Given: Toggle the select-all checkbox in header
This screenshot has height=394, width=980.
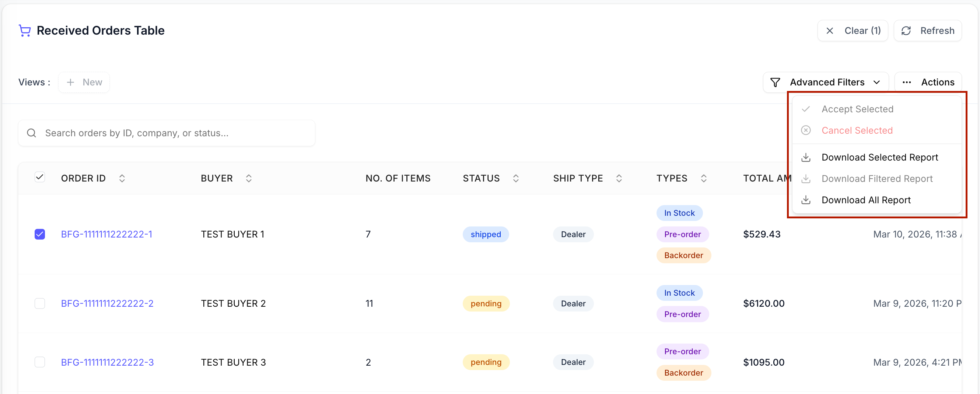Looking at the screenshot, I should (40, 177).
